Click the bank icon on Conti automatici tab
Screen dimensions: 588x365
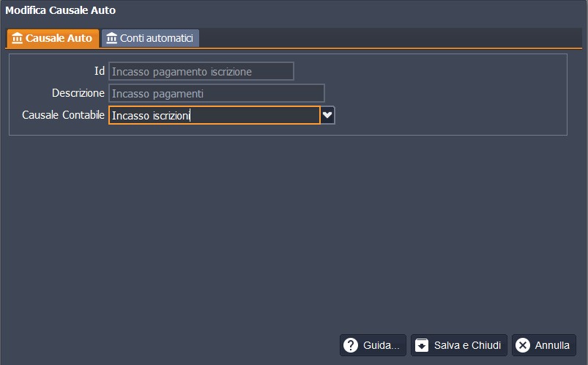111,38
